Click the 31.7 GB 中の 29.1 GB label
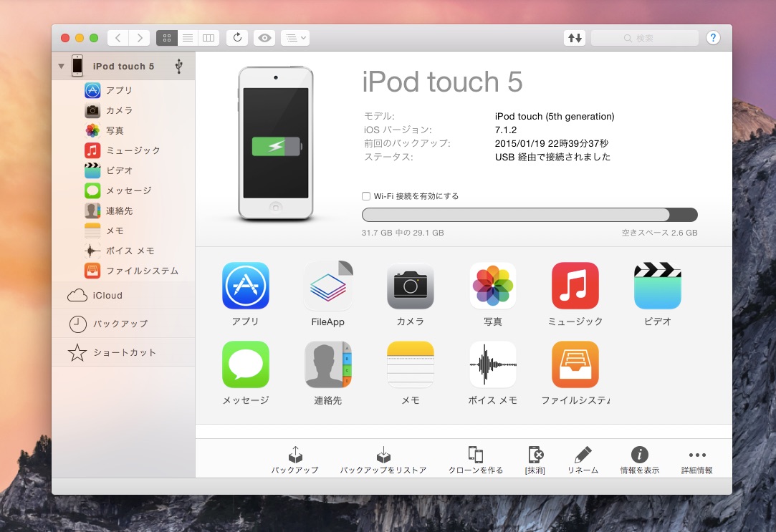 [403, 233]
